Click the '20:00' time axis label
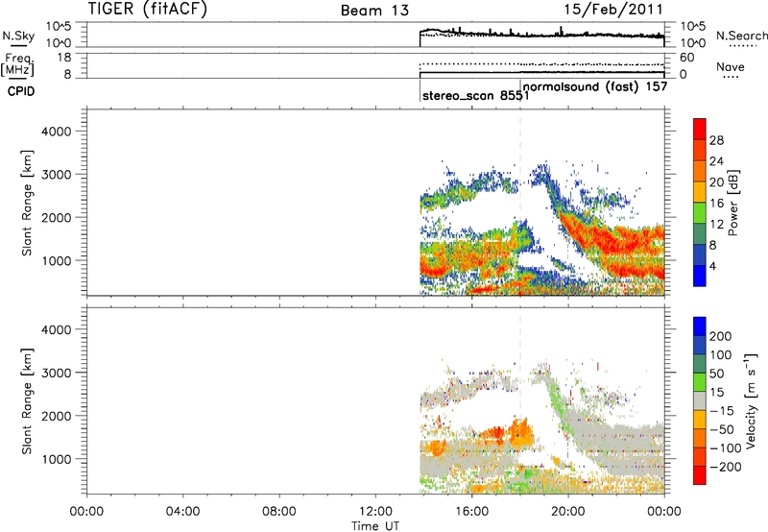768x532 pixels. 567,512
